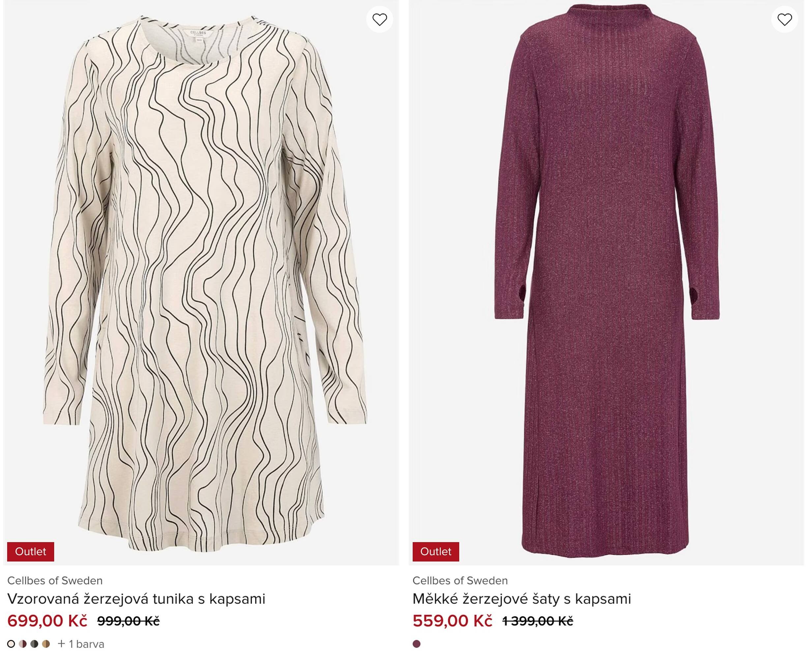Click Cellbes of Sweden brand above dress title
The image size is (812, 659).
[460, 581]
